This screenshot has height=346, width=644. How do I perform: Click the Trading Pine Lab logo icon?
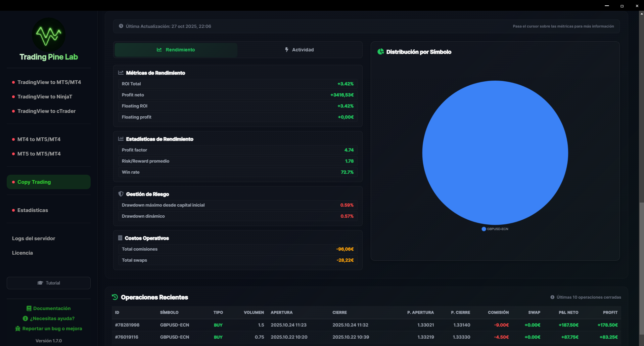coord(49,35)
